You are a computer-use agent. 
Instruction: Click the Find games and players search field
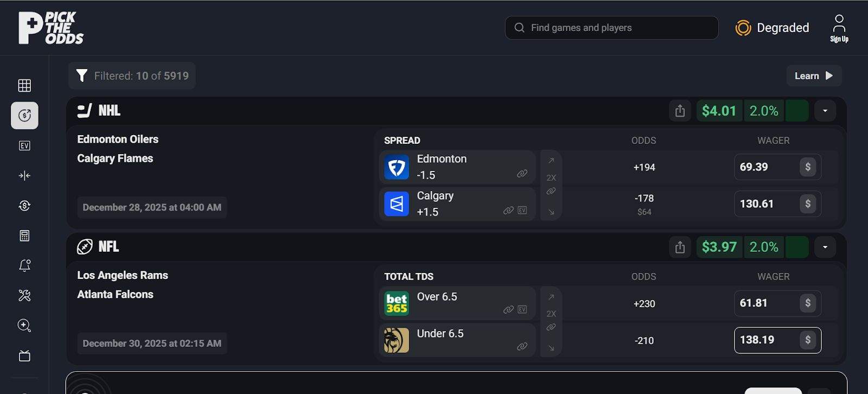coord(611,28)
